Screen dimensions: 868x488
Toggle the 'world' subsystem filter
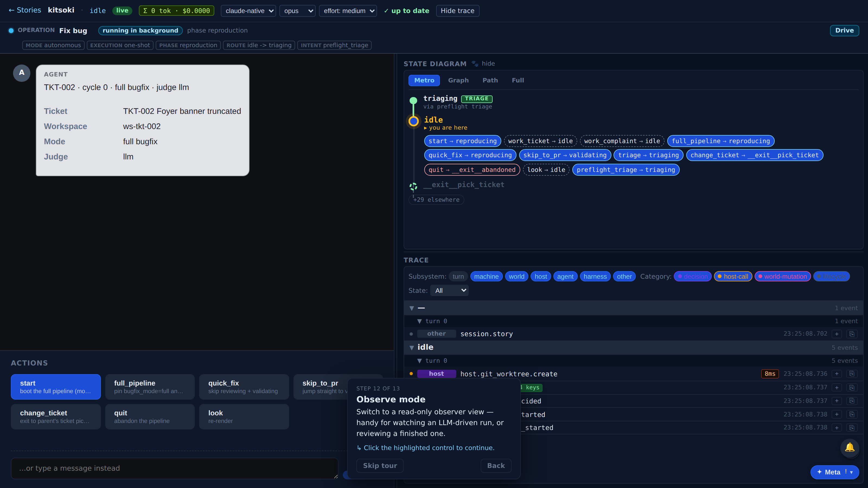[x=516, y=277]
